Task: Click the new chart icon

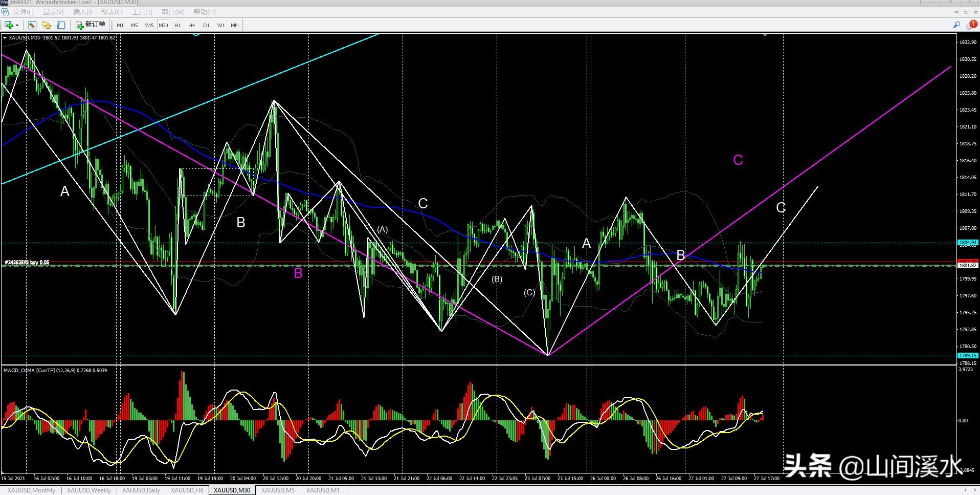Action: [9, 25]
